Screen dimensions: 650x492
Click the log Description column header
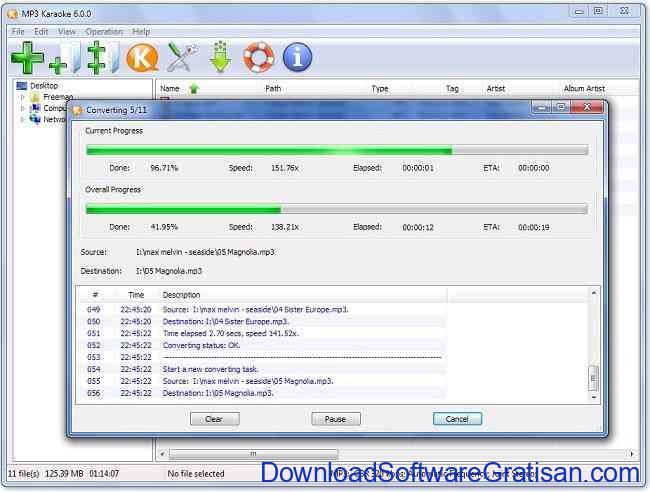(181, 295)
